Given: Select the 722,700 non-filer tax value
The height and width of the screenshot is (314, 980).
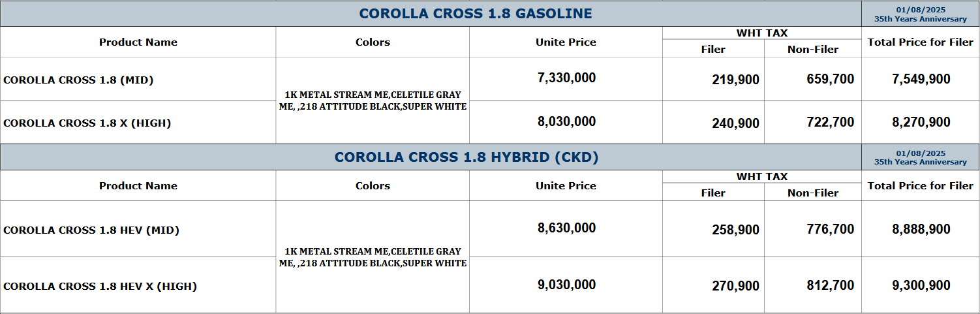Looking at the screenshot, I should (x=830, y=123).
